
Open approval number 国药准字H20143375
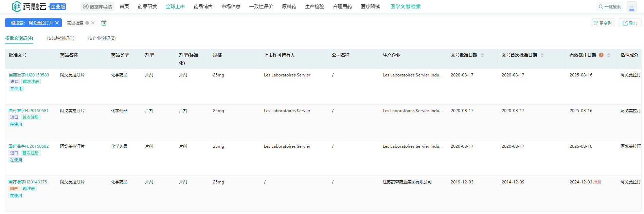click(28, 182)
